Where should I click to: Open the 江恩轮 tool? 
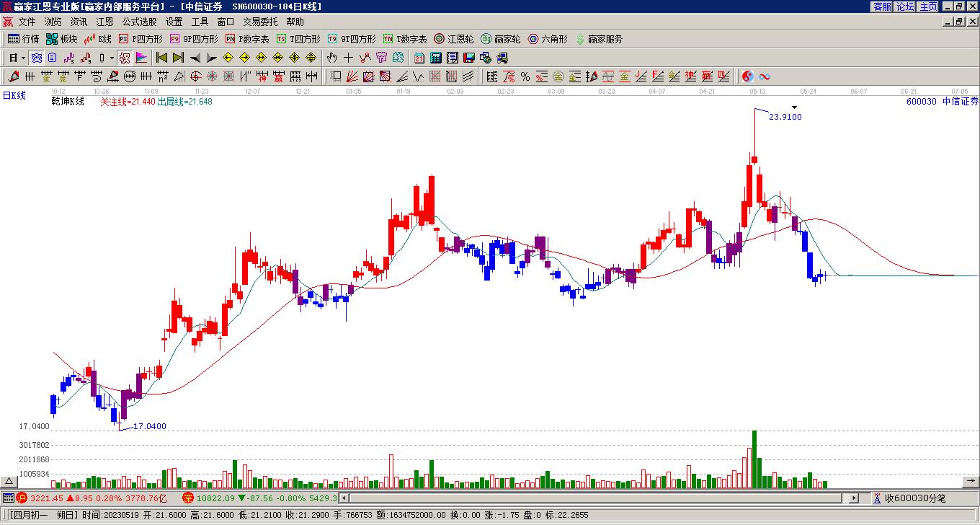[x=454, y=39]
